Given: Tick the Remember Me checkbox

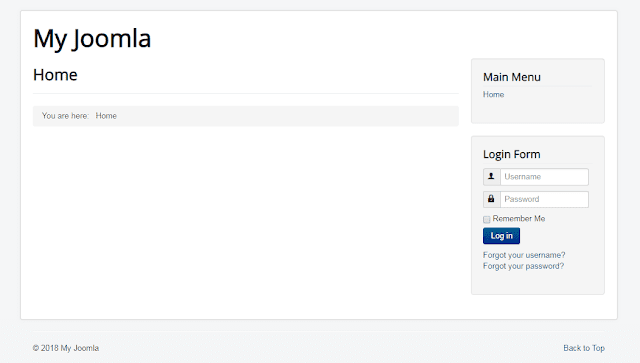Looking at the screenshot, I should pos(487,220).
